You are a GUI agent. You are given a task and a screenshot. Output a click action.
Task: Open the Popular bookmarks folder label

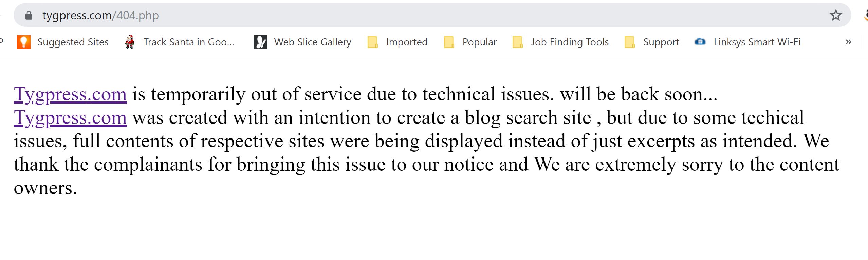479,42
